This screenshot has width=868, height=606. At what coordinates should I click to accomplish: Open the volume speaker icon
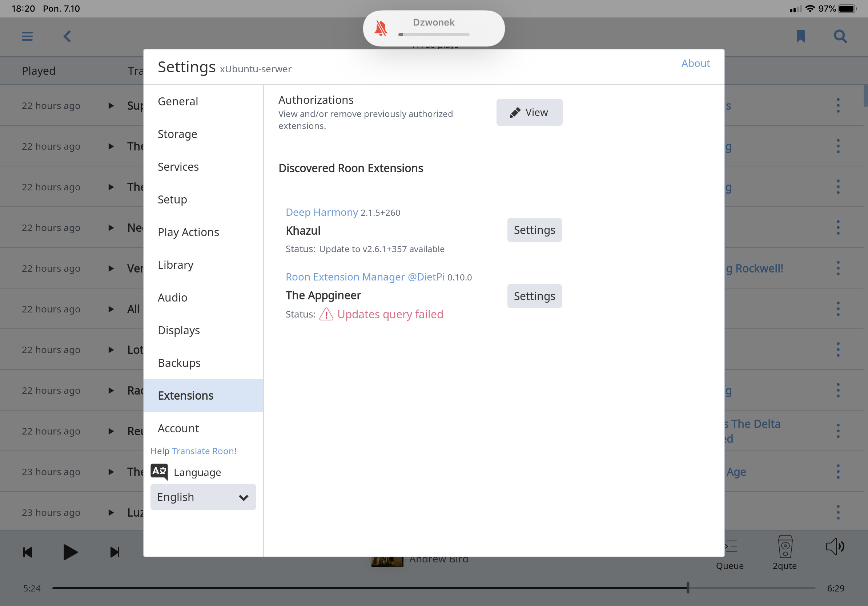[835, 546]
